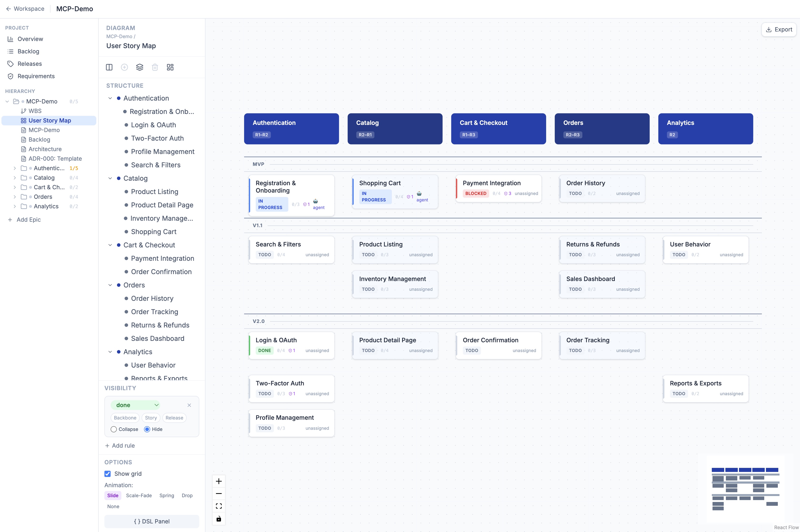The height and width of the screenshot is (532, 800).
Task: Select Drop animation option
Action: pyautogui.click(x=187, y=495)
